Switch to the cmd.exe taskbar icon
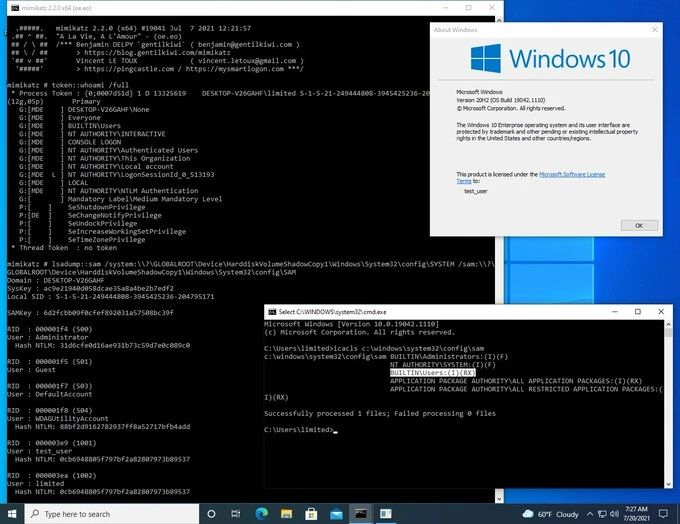Image resolution: width=680 pixels, height=524 pixels. tap(361, 513)
